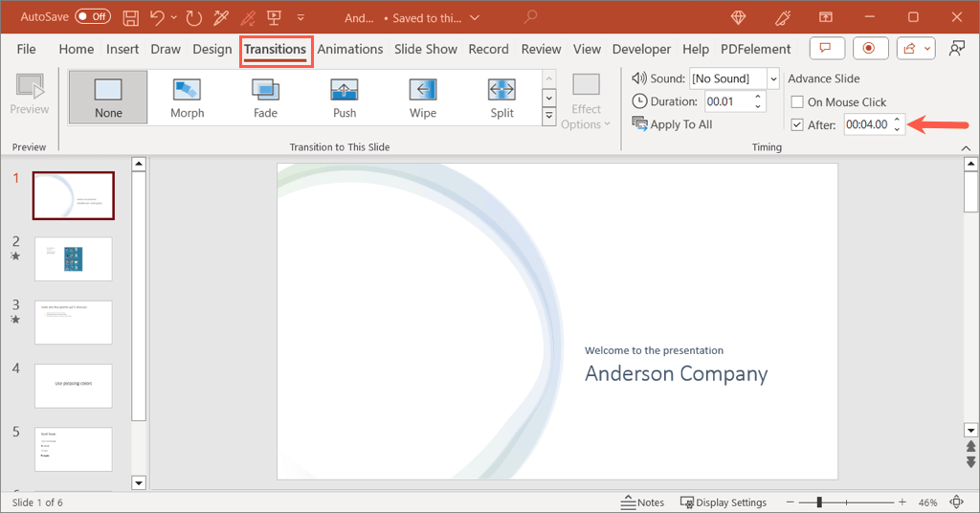Switch to the Insert tab
Viewport: 980px width, 513px height.
coord(122,49)
